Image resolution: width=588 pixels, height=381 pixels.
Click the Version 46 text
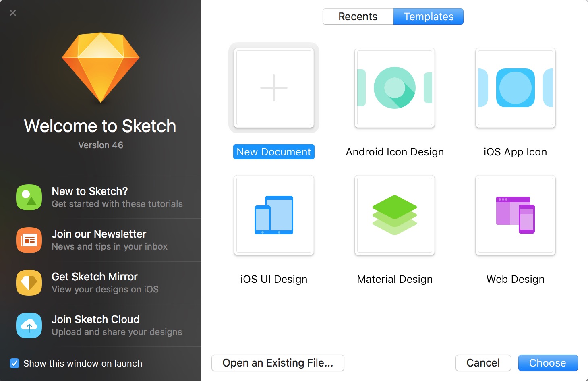click(x=101, y=145)
